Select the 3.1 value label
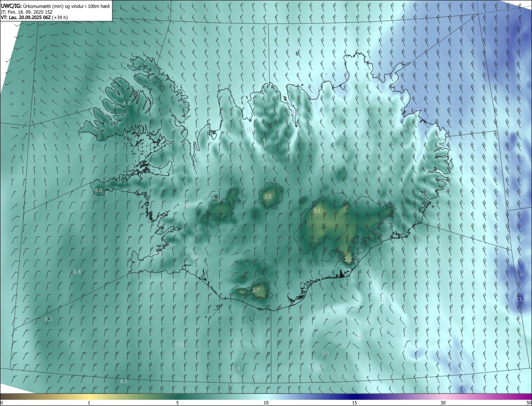This screenshot has width=532, height=406. [x=317, y=210]
